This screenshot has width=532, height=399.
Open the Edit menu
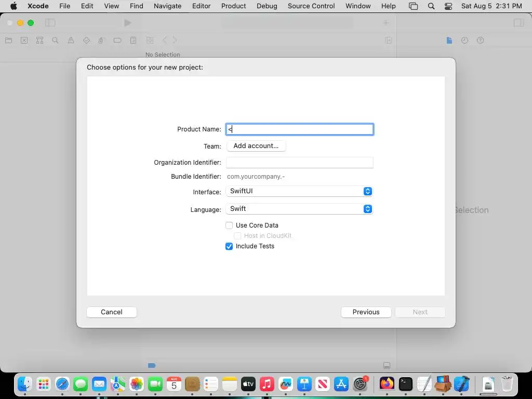coord(87,6)
